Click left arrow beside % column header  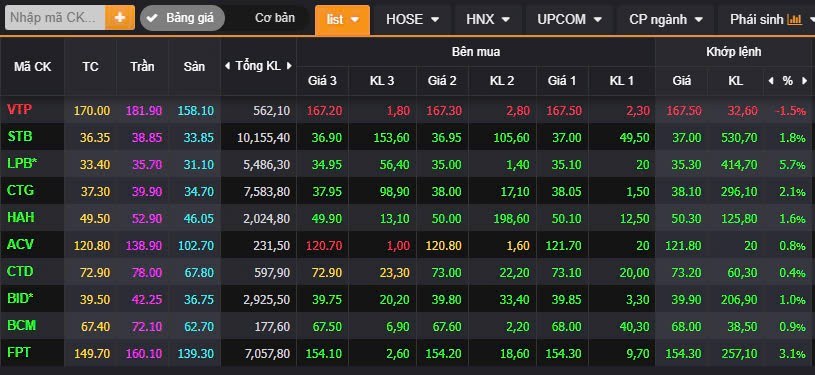pyautogui.click(x=771, y=81)
